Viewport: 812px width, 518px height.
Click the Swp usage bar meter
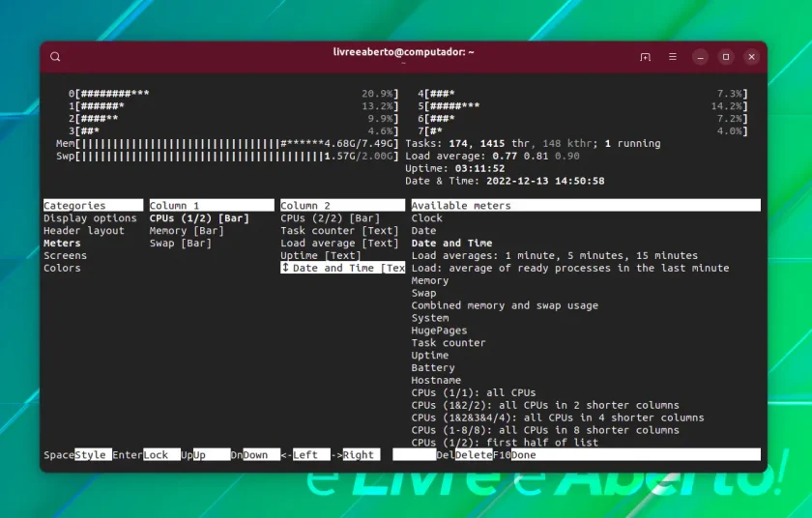pyautogui.click(x=227, y=157)
